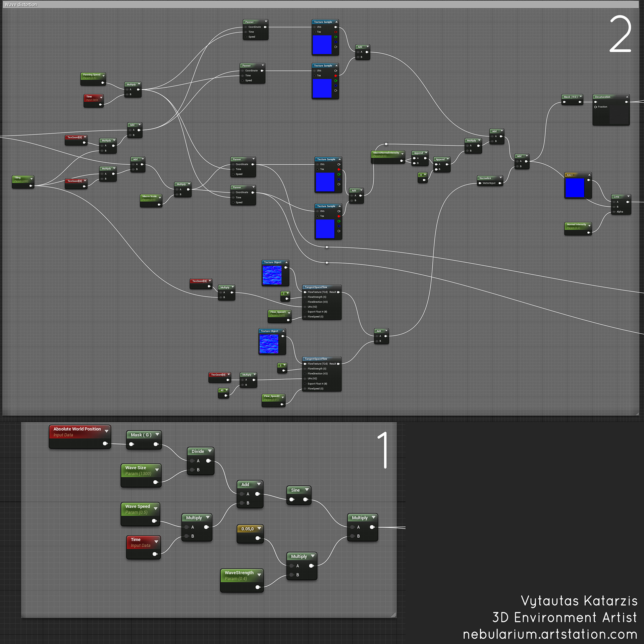This screenshot has width=644, height=644.
Task: Click the Divide node output pin
Action: coord(208,461)
